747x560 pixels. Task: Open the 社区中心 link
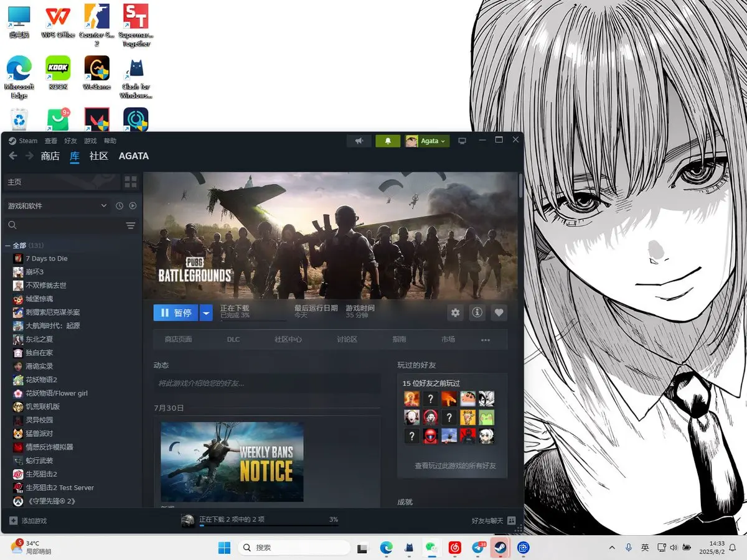coord(288,340)
